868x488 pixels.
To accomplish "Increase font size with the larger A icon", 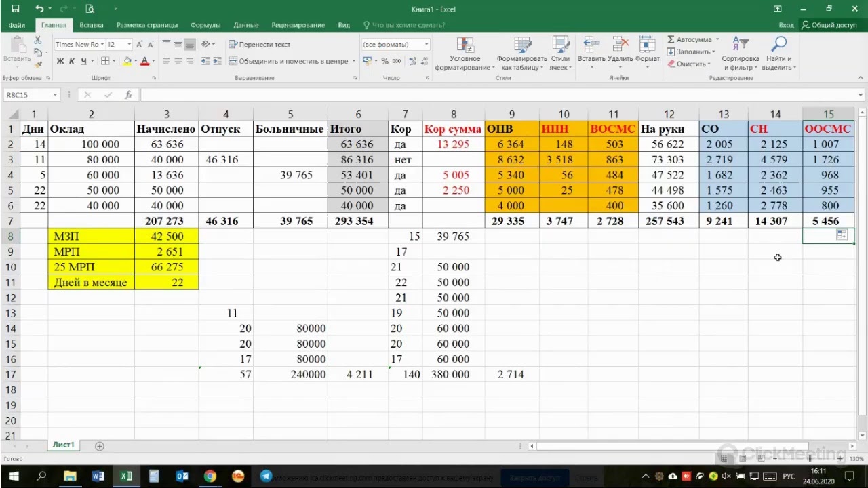I will (x=140, y=45).
